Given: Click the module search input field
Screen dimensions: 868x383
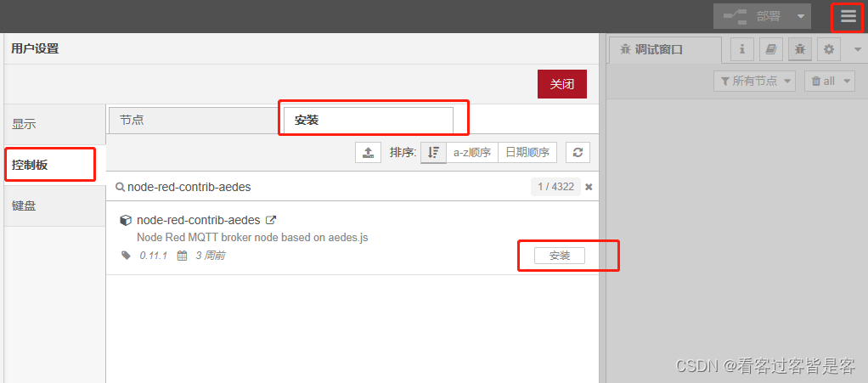Looking at the screenshot, I should [x=327, y=187].
